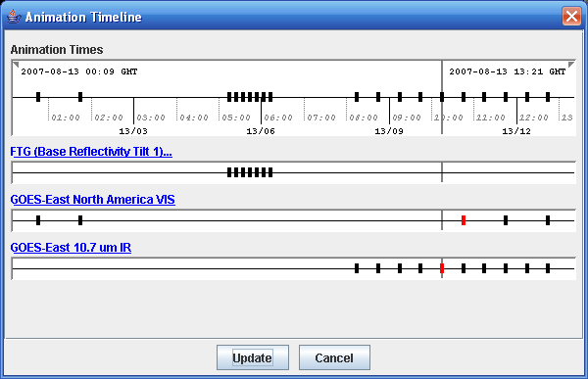Click the Animation Timeline window title
Viewport: 588px width, 379px height.
(x=83, y=17)
